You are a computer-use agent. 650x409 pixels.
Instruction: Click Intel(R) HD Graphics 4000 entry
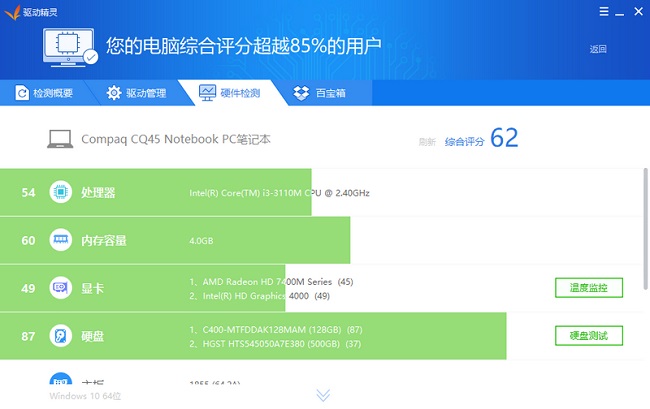pyautogui.click(x=260, y=296)
